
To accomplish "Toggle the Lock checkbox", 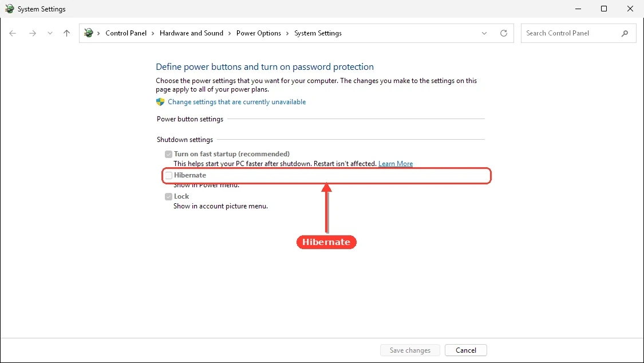I will click(168, 197).
